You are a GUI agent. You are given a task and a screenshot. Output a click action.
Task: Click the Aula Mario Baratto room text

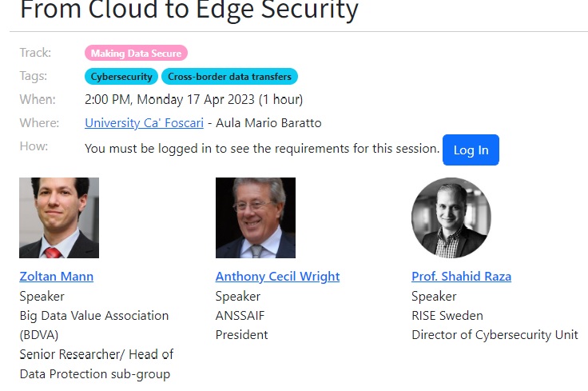pyautogui.click(x=268, y=122)
